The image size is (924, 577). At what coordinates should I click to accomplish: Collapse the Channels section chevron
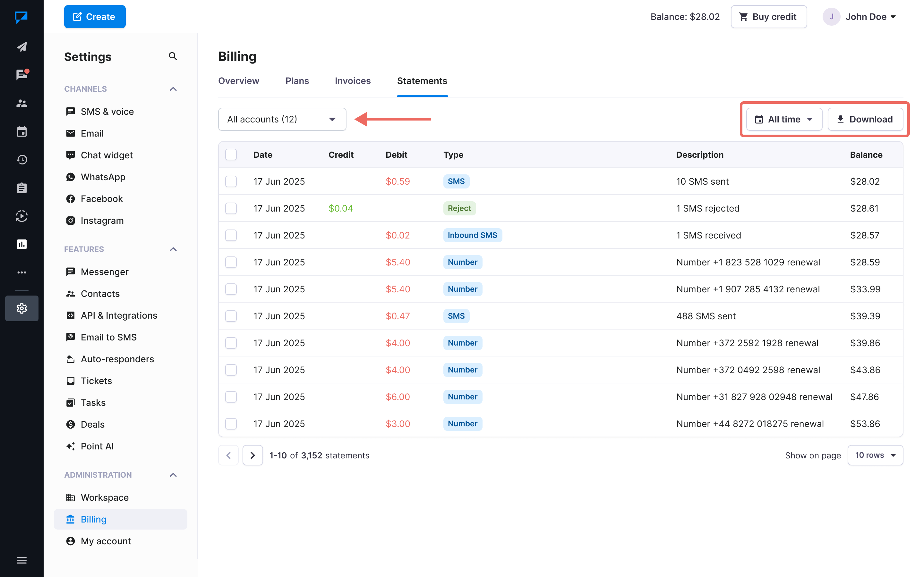173,89
